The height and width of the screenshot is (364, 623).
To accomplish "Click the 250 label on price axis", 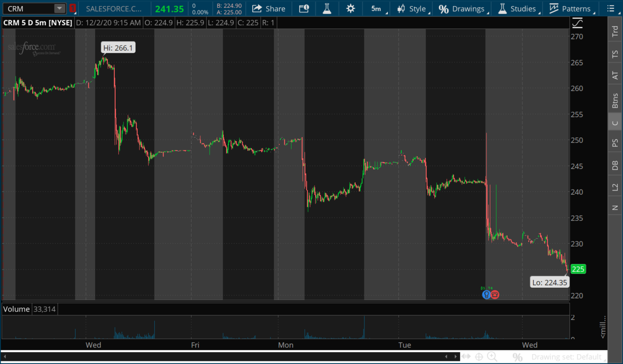I will [x=577, y=140].
